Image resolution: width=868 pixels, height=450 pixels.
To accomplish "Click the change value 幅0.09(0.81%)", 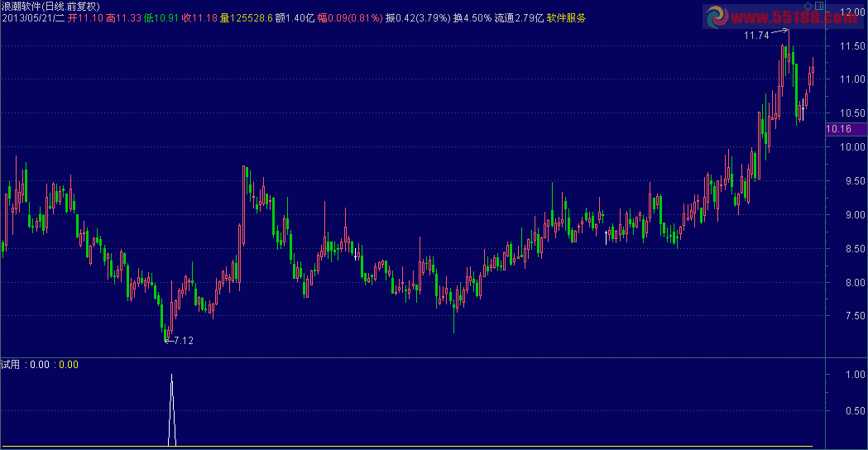I will pos(350,18).
